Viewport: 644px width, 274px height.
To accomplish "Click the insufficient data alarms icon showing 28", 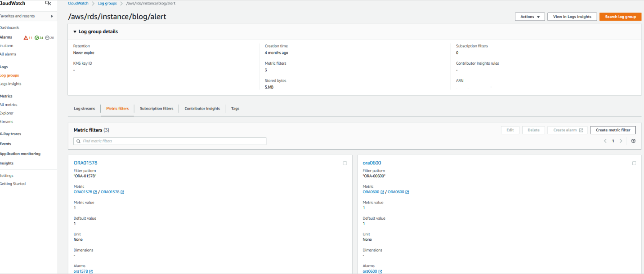I will (49, 38).
